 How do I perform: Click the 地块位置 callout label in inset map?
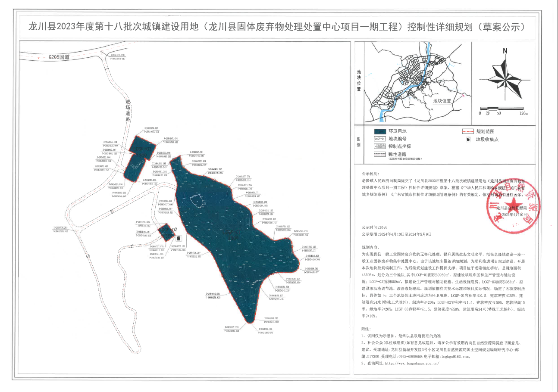(x=442, y=101)
